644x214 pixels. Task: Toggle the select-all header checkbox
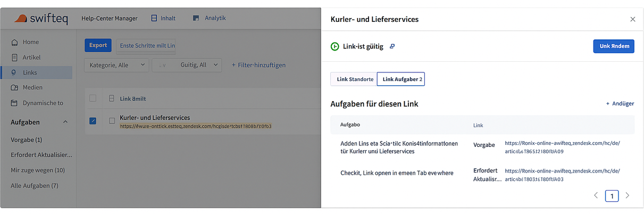93,98
